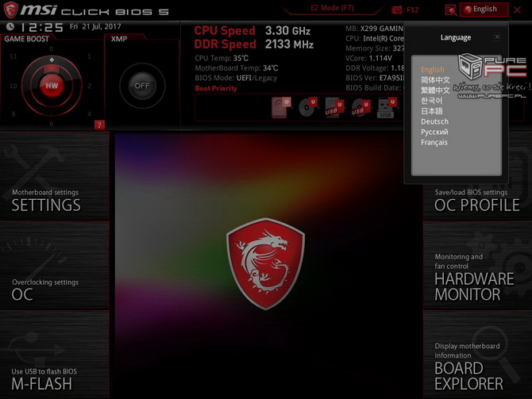
Task: Choose 繁體中文 in the Language list
Action: (435, 90)
